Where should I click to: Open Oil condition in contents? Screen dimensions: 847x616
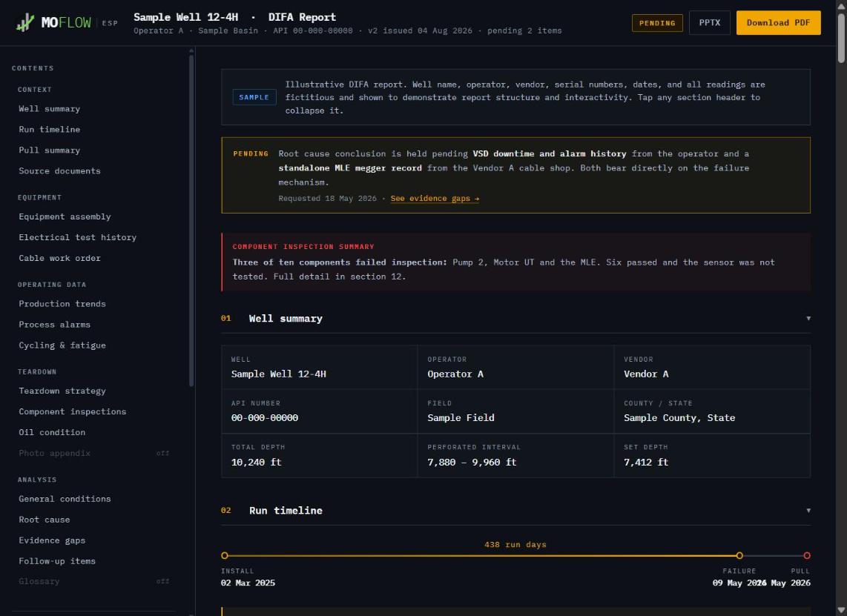click(52, 433)
